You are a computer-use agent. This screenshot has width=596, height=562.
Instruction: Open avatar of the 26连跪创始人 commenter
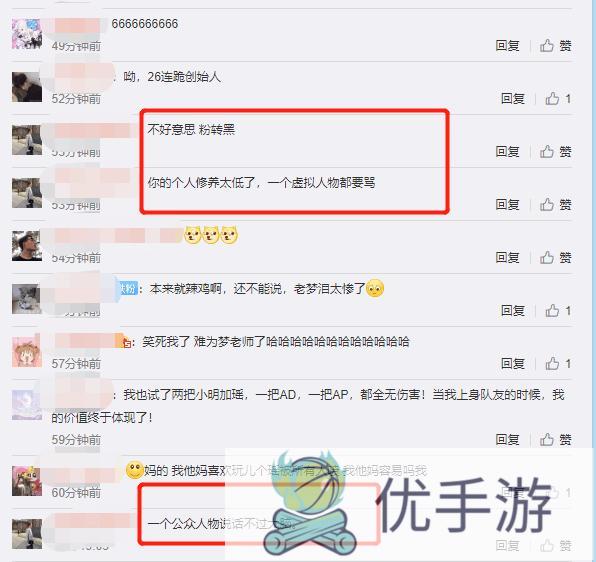point(27,87)
